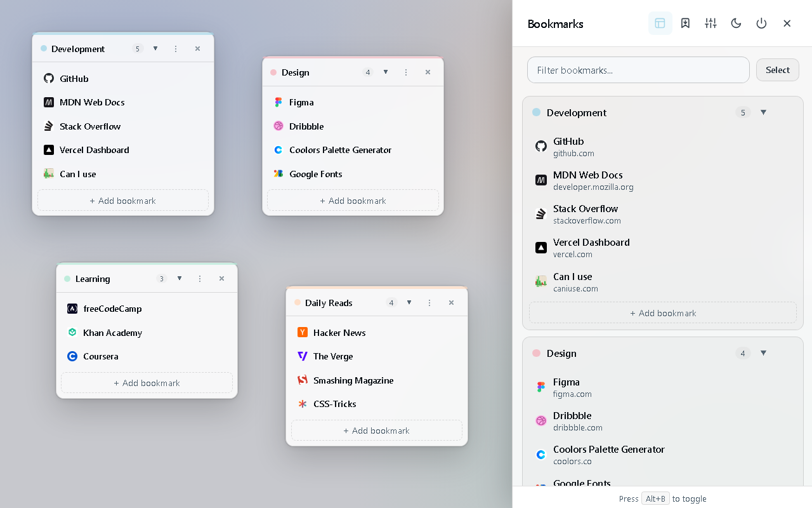The width and height of the screenshot is (812, 508).
Task: Open the three-dot menu on Learning widget
Action: click(x=200, y=279)
